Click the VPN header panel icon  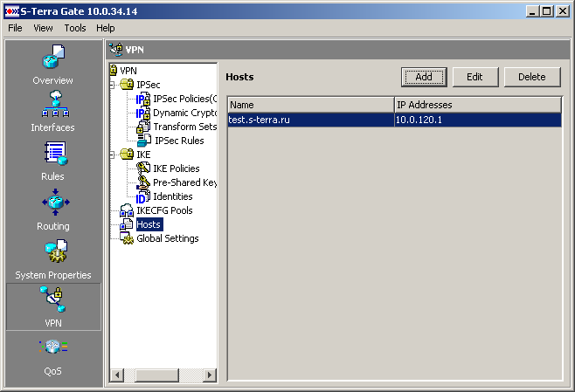(116, 50)
